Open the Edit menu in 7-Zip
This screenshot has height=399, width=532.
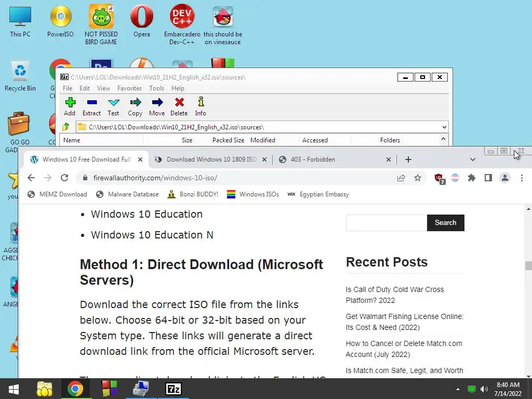click(x=85, y=88)
